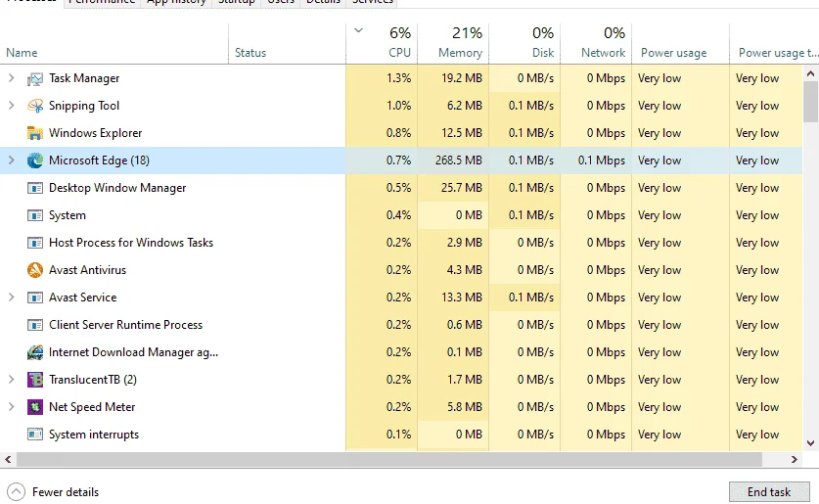Sort processes by Memory column header

(453, 44)
